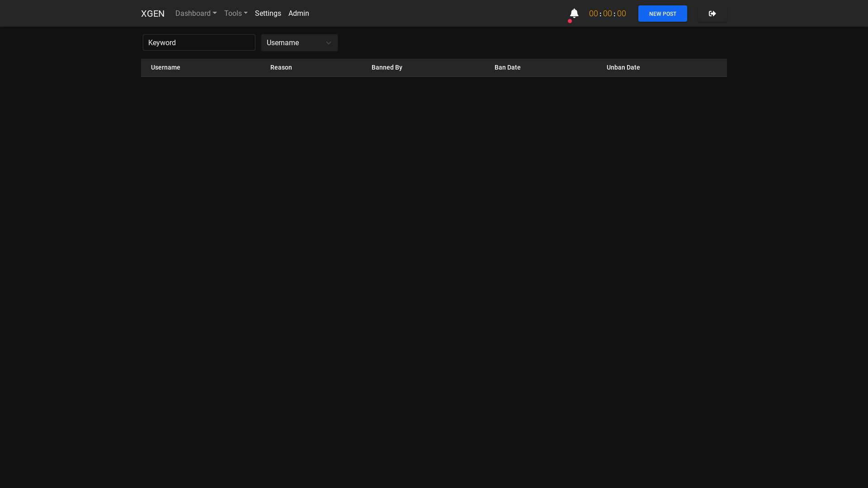868x488 pixels.
Task: Sort the table by Unban Date column
Action: point(623,67)
